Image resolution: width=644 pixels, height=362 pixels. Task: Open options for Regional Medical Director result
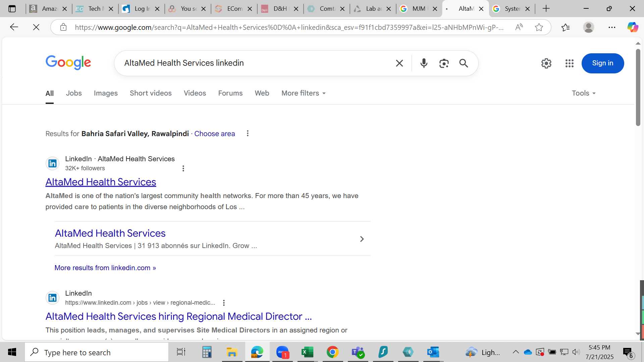point(224,303)
